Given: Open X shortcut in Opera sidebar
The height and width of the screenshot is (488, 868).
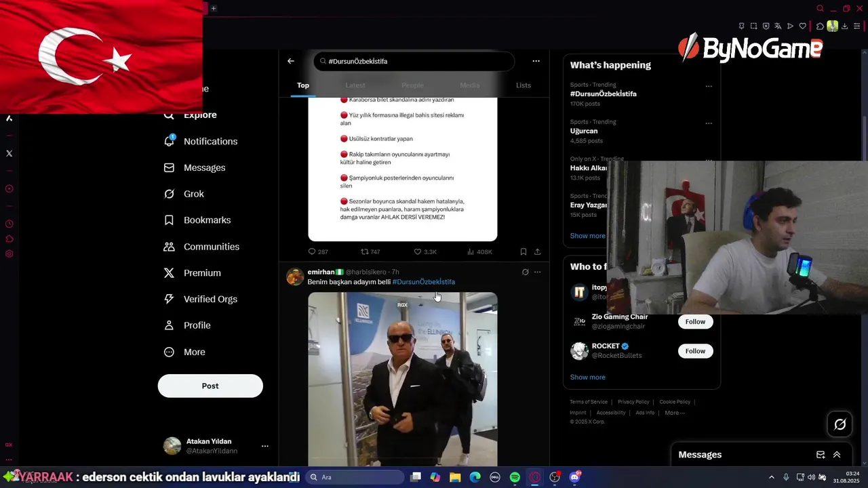Looking at the screenshot, I should coord(9,153).
